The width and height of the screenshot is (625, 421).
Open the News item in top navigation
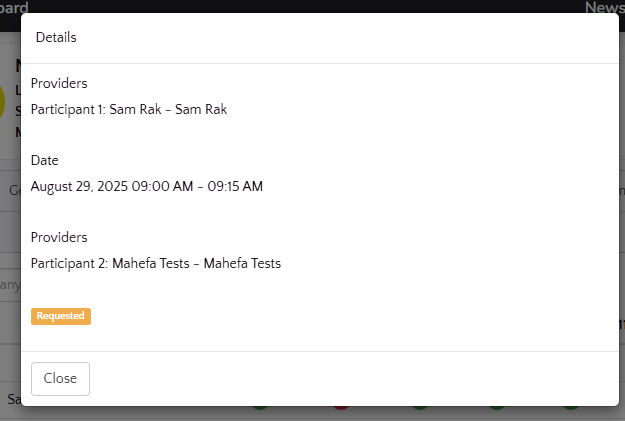(x=604, y=8)
